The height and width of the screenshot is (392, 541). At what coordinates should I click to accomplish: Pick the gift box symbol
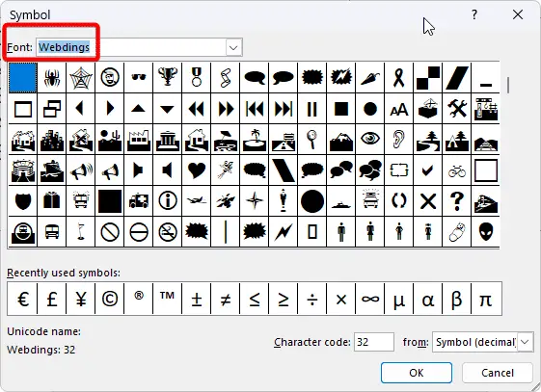click(x=52, y=201)
